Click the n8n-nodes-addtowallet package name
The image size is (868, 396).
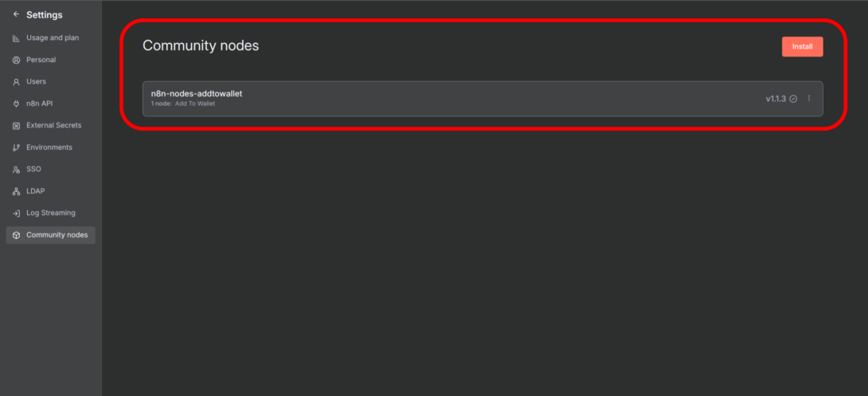point(197,93)
